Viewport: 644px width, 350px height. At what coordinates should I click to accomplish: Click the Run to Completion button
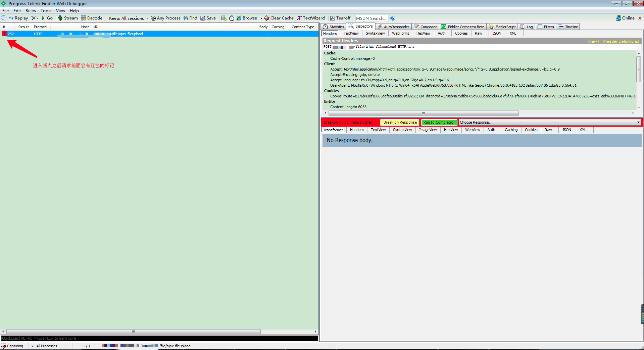(x=439, y=122)
